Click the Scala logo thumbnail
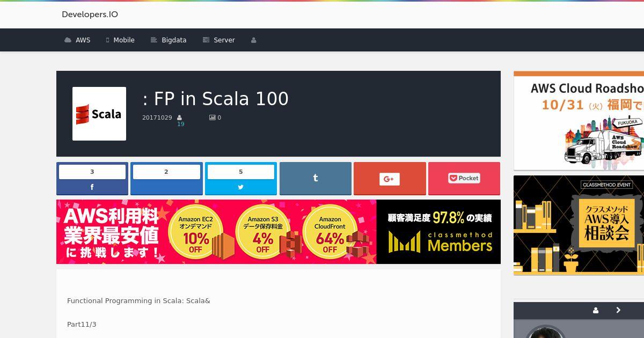The width and height of the screenshot is (644, 338). click(99, 114)
